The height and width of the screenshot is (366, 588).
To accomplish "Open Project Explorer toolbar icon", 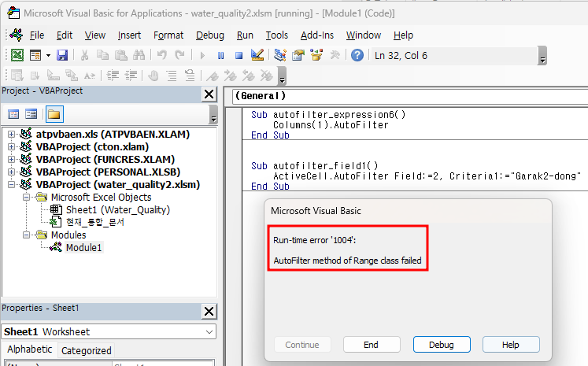I will pyautogui.click(x=279, y=56).
